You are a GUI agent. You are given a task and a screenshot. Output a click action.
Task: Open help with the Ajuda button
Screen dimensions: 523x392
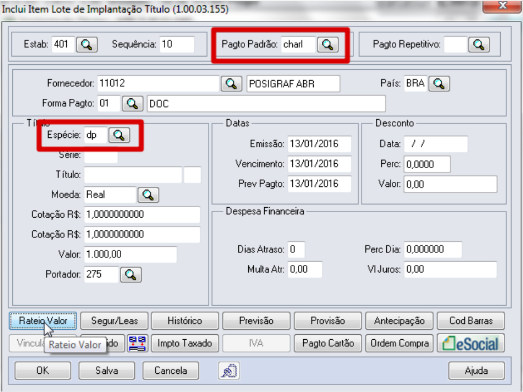(x=476, y=371)
